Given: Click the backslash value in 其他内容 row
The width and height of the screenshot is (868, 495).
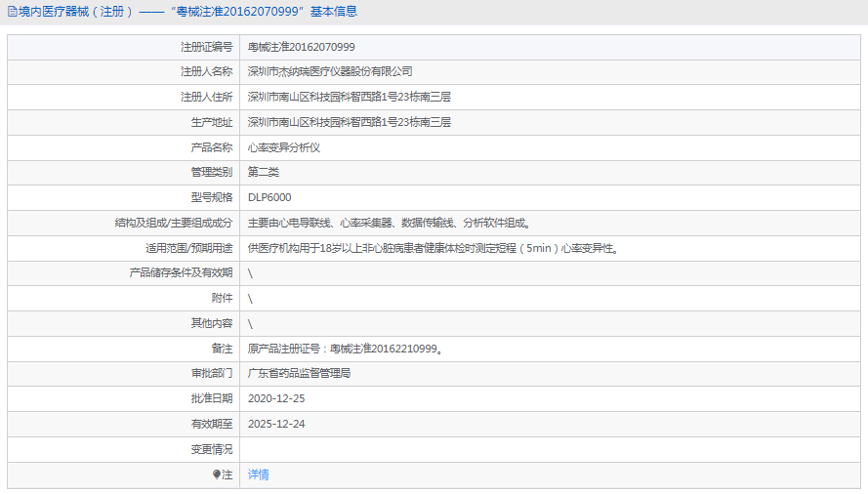Looking at the screenshot, I should 250,323.
